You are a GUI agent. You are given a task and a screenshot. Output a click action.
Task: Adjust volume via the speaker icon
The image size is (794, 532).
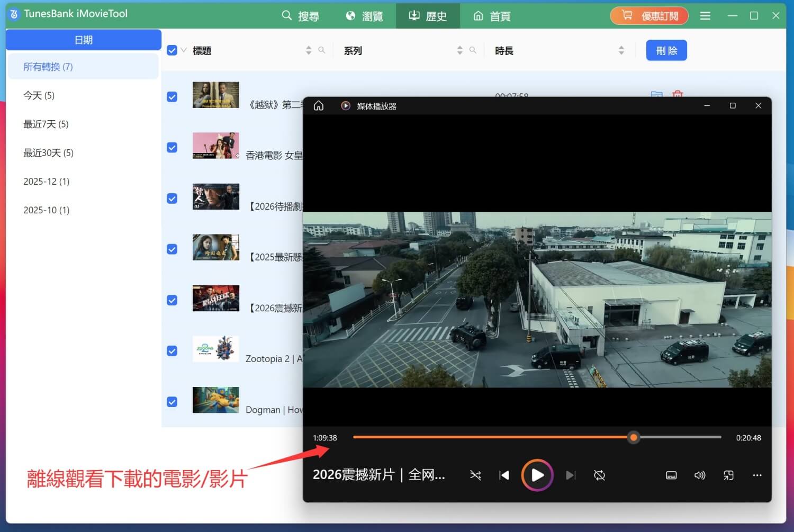(x=699, y=475)
